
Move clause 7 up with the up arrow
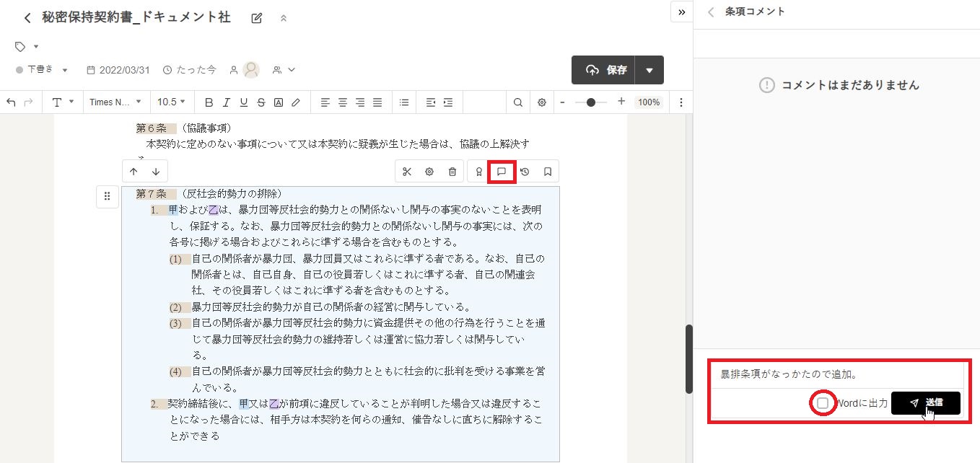[x=134, y=172]
